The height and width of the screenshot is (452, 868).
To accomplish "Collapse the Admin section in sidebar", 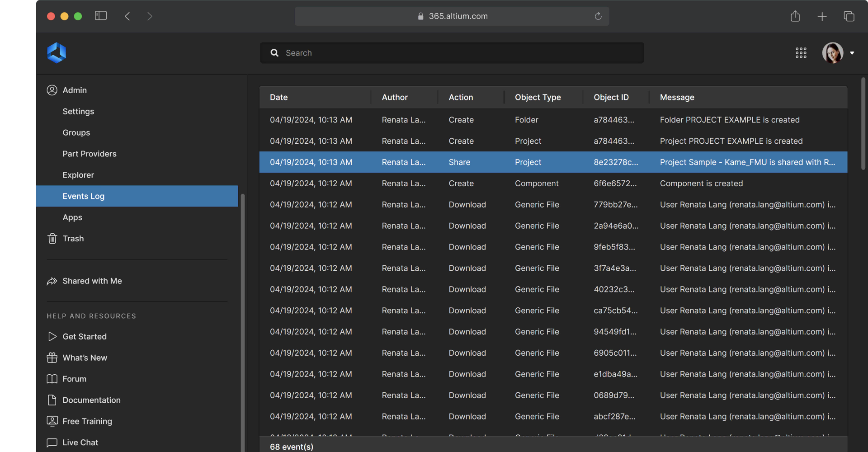I will tap(75, 90).
